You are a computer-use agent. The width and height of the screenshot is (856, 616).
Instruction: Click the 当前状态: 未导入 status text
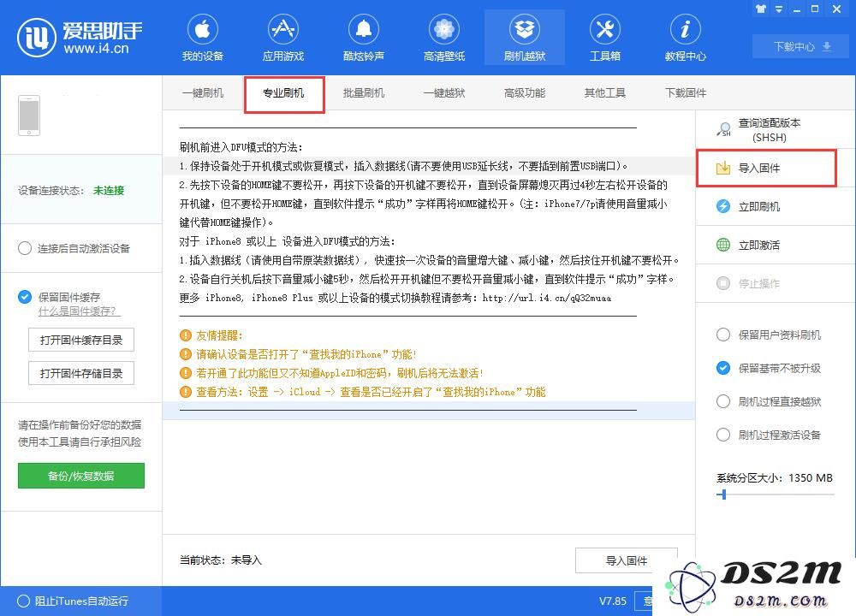point(221,560)
